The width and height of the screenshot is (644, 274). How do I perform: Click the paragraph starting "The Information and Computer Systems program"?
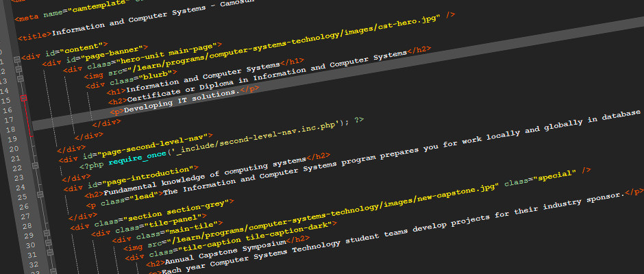[403, 152]
